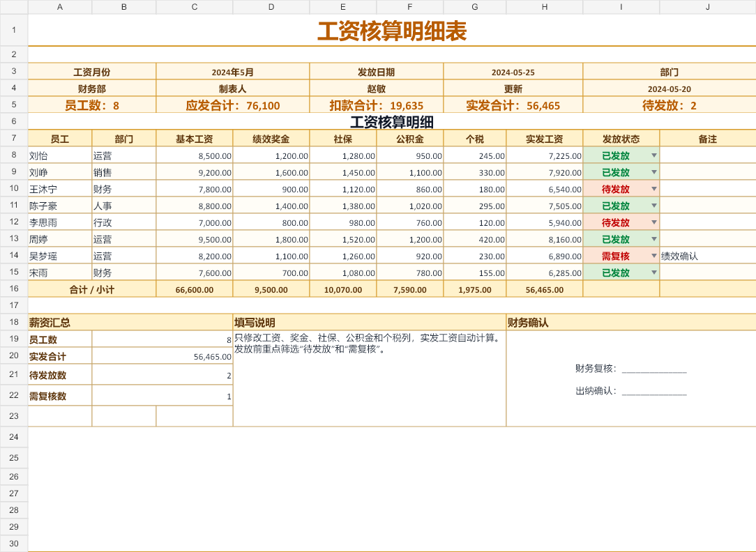The width and height of the screenshot is (756, 552).
Task: Click the 备注 column heading
Action: click(707, 139)
